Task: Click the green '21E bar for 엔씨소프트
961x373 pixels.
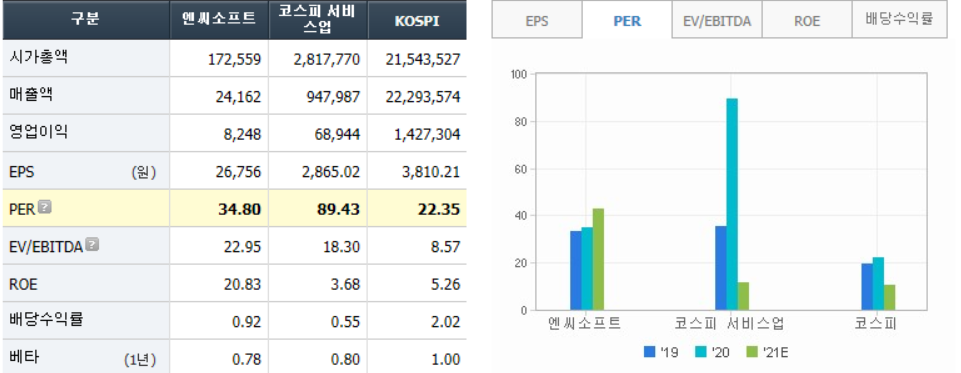Action: [598, 259]
